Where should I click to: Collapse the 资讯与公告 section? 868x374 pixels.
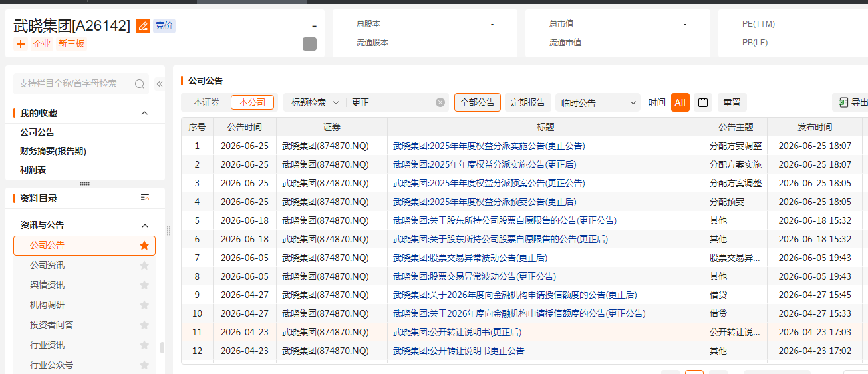144,226
